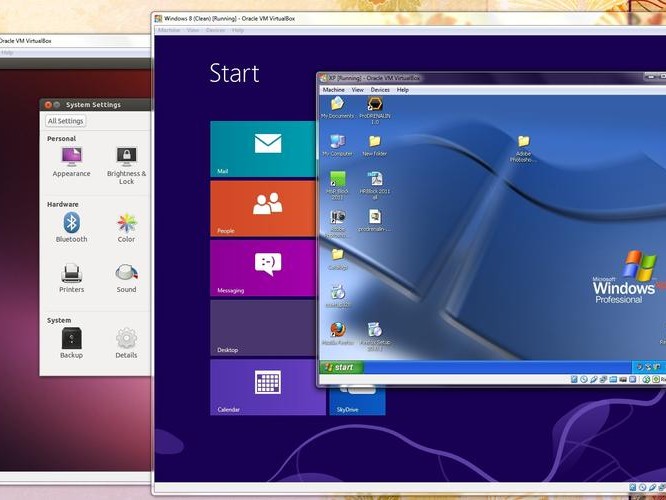The width and height of the screenshot is (666, 500).
Task: Open the Color settings icon
Action: (126, 228)
